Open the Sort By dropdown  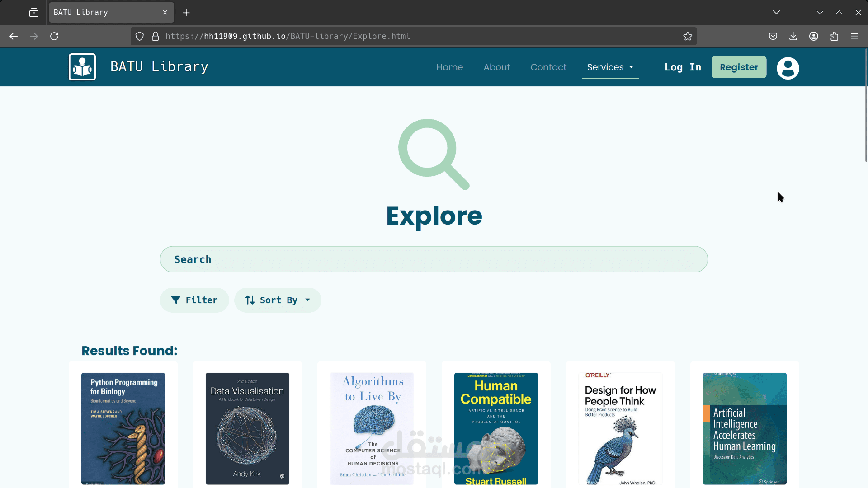[278, 300]
